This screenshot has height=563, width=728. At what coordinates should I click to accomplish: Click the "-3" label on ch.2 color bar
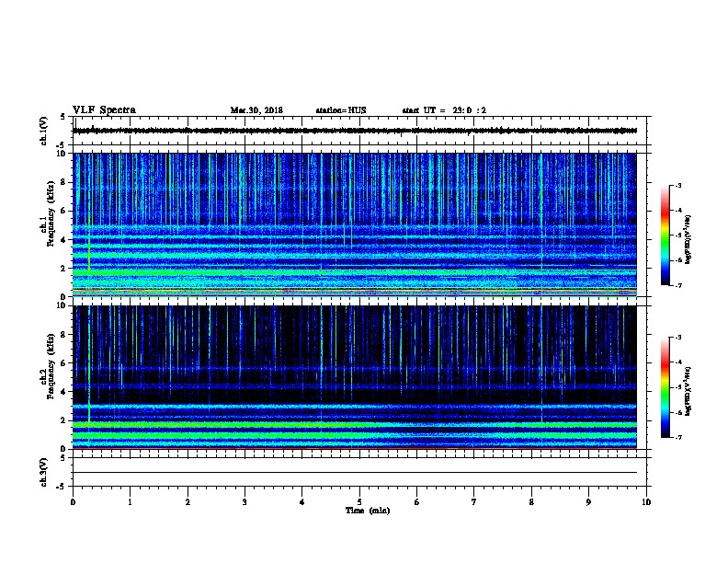tap(677, 338)
